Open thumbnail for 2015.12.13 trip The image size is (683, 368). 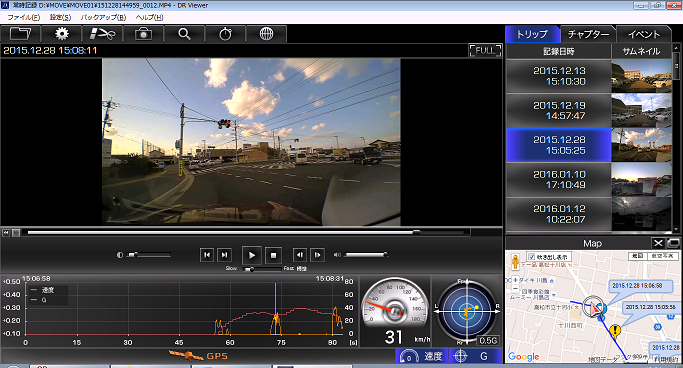641,76
